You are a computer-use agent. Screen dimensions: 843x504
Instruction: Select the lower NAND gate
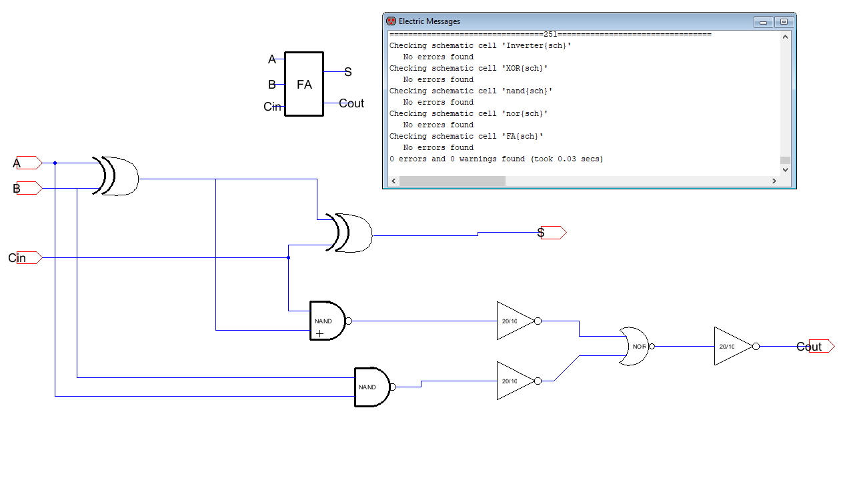371,387
